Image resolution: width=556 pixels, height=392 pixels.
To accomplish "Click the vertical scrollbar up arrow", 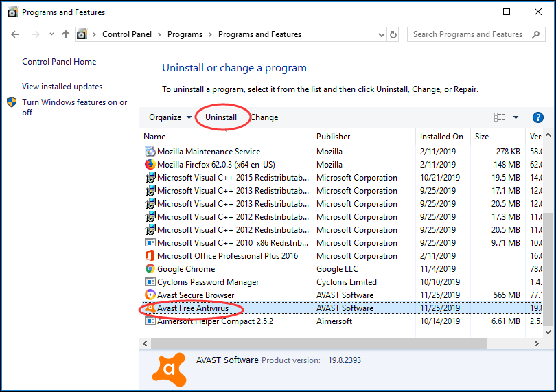I will pyautogui.click(x=548, y=135).
